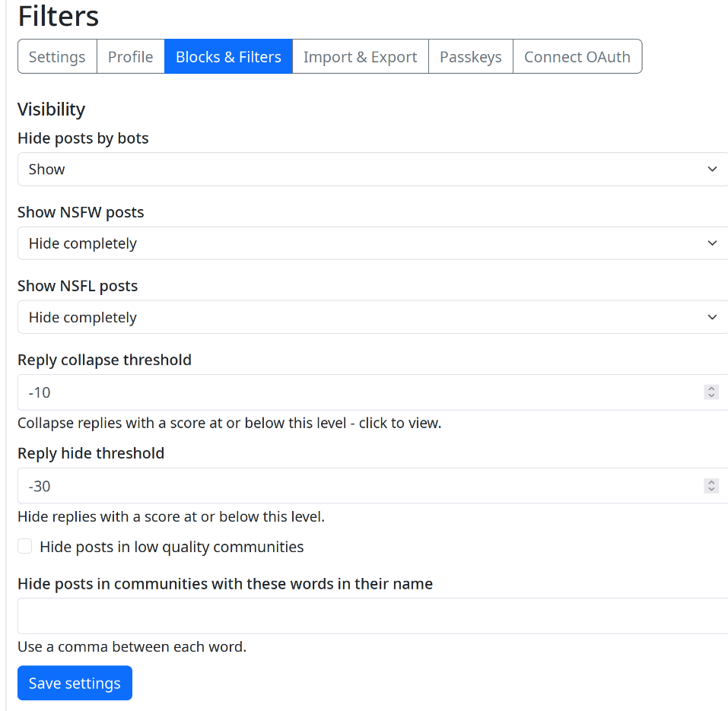728x711 pixels.
Task: Click the Reply hide threshold label text
Action: tap(91, 453)
